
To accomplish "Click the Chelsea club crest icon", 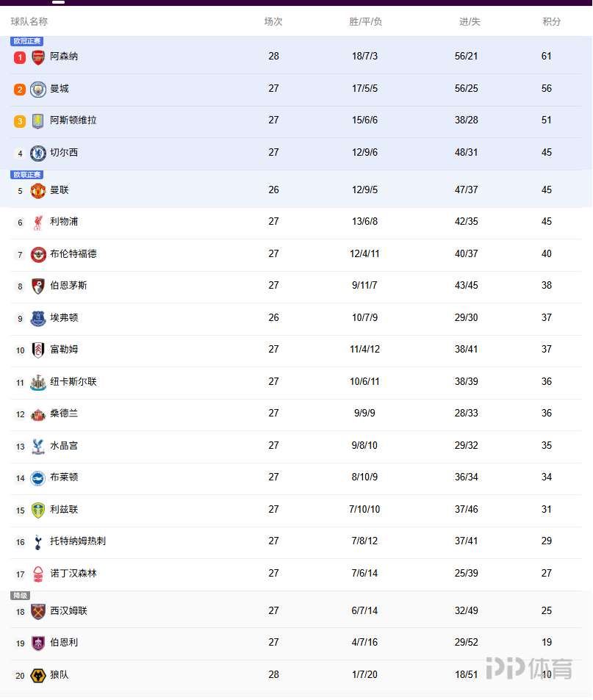I will tap(38, 154).
